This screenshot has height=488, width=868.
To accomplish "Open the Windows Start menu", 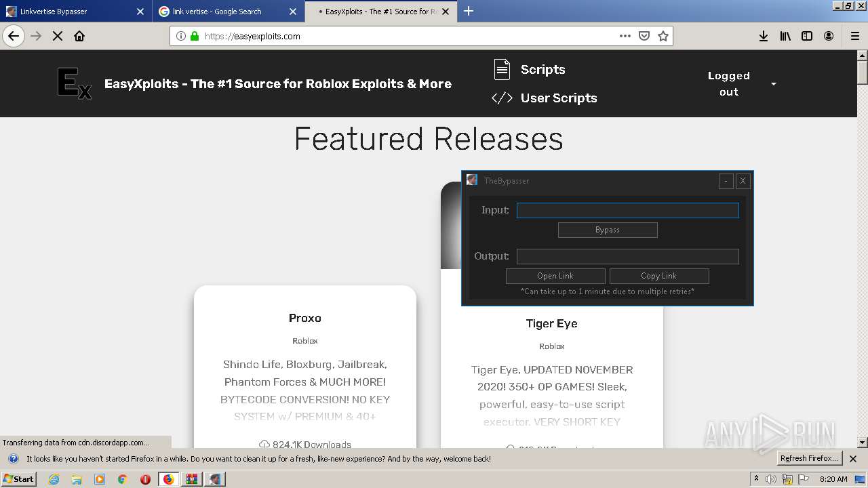I will point(19,479).
